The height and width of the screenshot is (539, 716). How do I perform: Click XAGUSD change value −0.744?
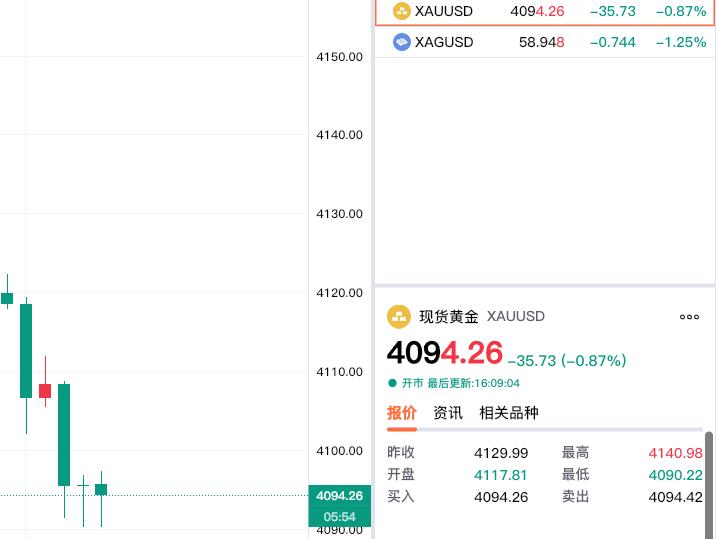tap(612, 42)
